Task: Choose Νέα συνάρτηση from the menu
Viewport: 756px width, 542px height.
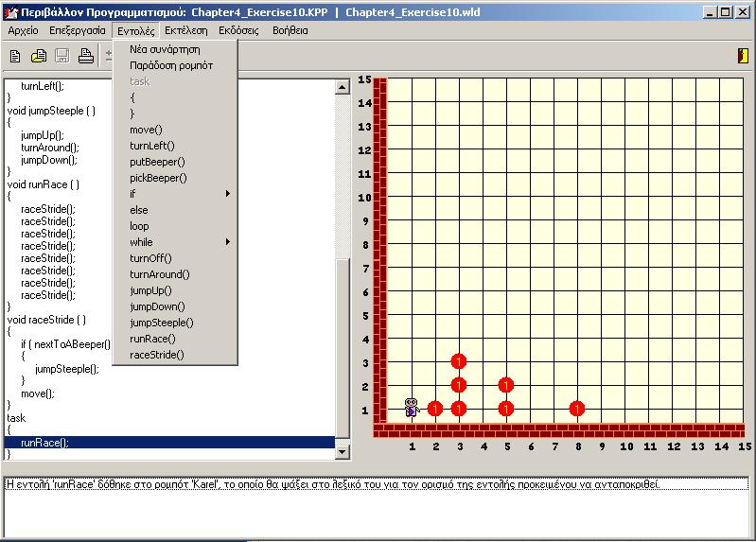Action: click(x=175, y=49)
